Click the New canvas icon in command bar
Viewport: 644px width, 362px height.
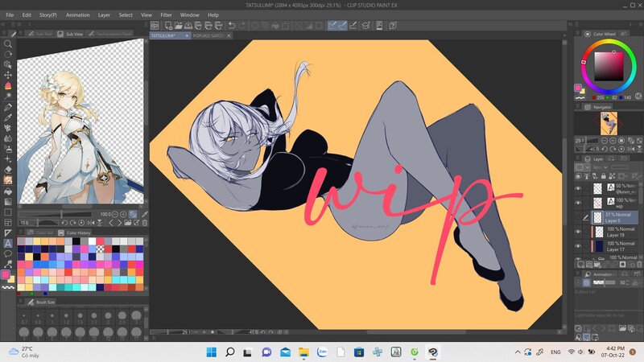point(168,26)
